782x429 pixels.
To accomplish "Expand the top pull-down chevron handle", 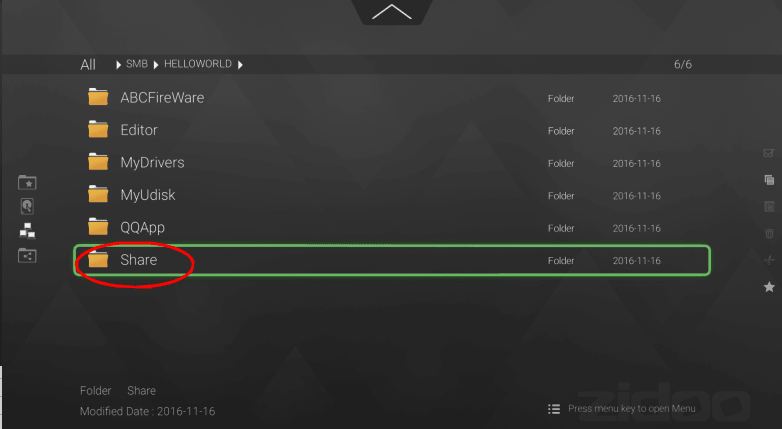I will (391, 12).
